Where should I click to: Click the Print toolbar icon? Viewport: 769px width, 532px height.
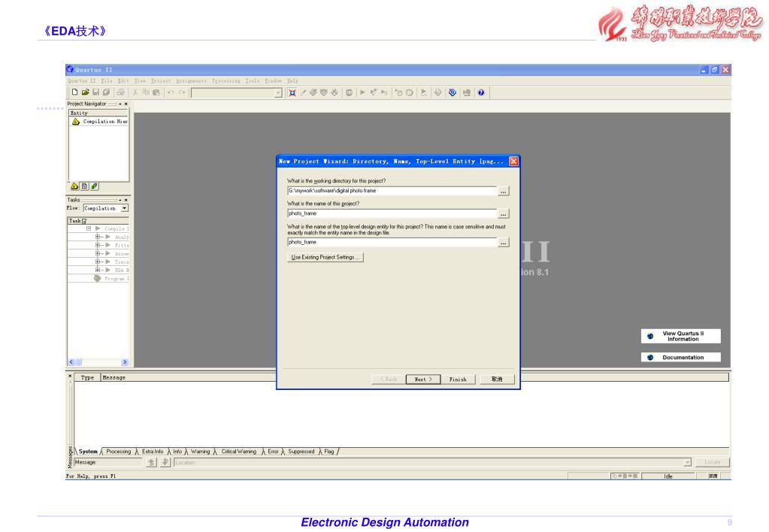(120, 92)
